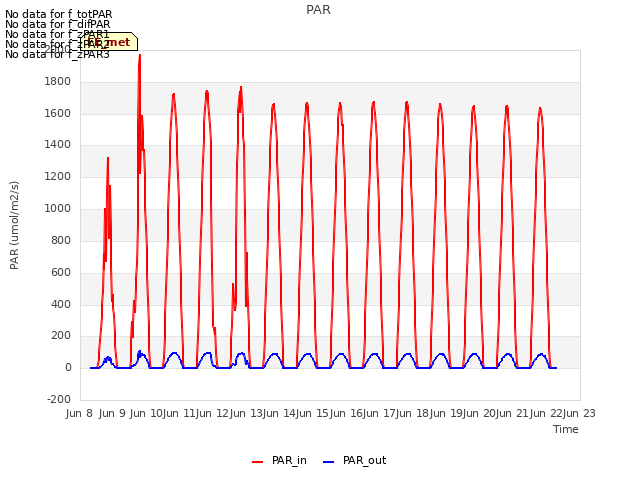This screenshot has width=640, height=480.
Task: Click the Jun 9 x-axis tick label
Action: (x=112, y=413)
